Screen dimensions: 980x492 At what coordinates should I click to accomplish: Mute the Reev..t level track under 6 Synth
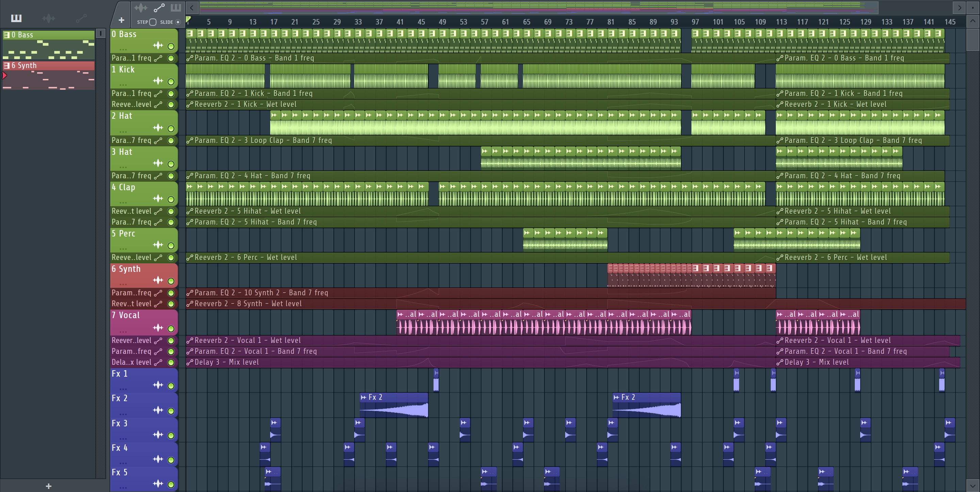pos(171,304)
